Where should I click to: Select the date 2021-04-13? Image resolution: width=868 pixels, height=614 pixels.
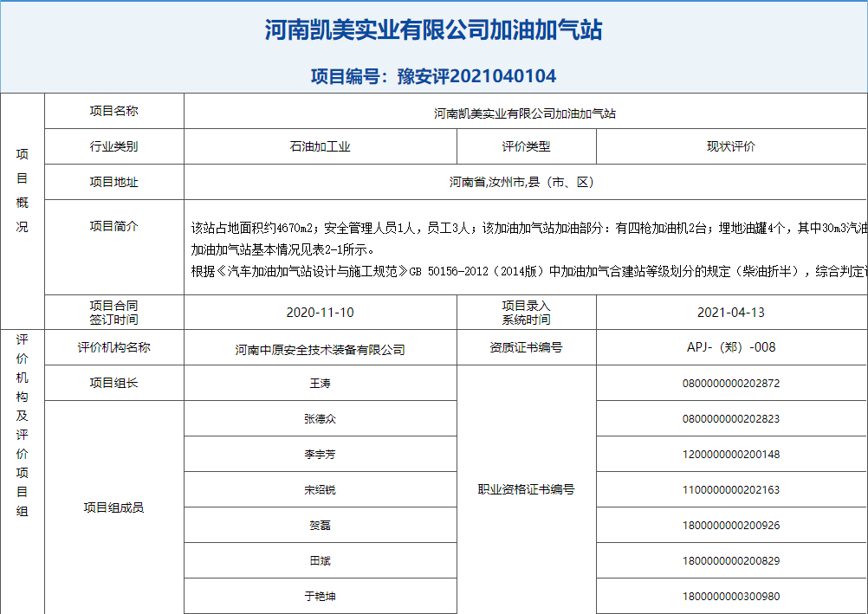tap(731, 313)
